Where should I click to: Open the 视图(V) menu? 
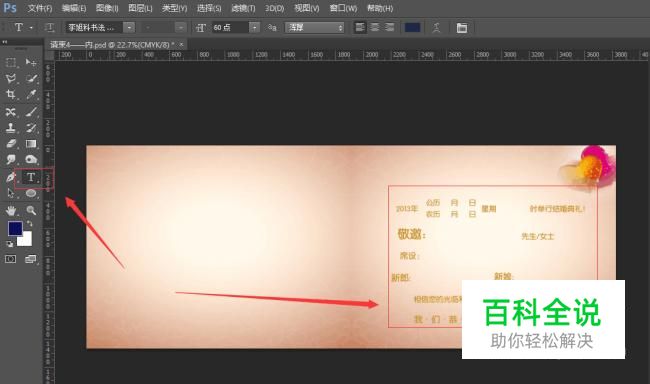coord(307,8)
